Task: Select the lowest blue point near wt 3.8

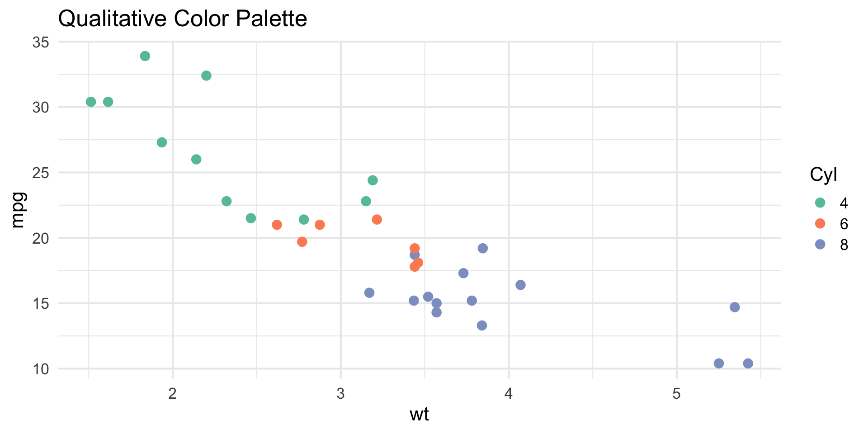Action: pos(482,325)
